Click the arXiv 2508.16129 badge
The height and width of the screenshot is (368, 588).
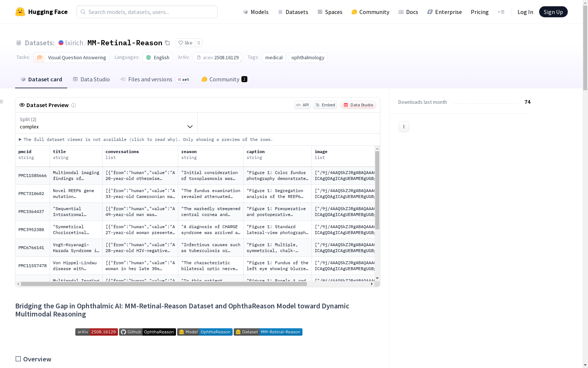[x=97, y=332]
